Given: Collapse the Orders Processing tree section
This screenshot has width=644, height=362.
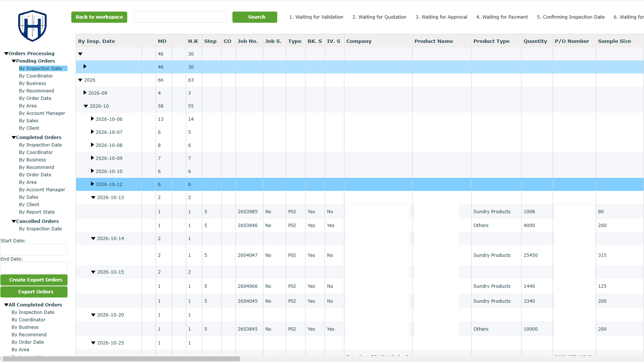Looking at the screenshot, I should coord(6,54).
